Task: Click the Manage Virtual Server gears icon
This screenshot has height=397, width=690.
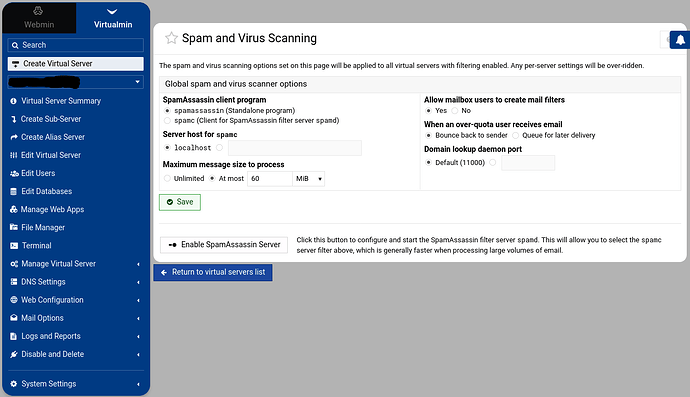Action: (x=14, y=264)
